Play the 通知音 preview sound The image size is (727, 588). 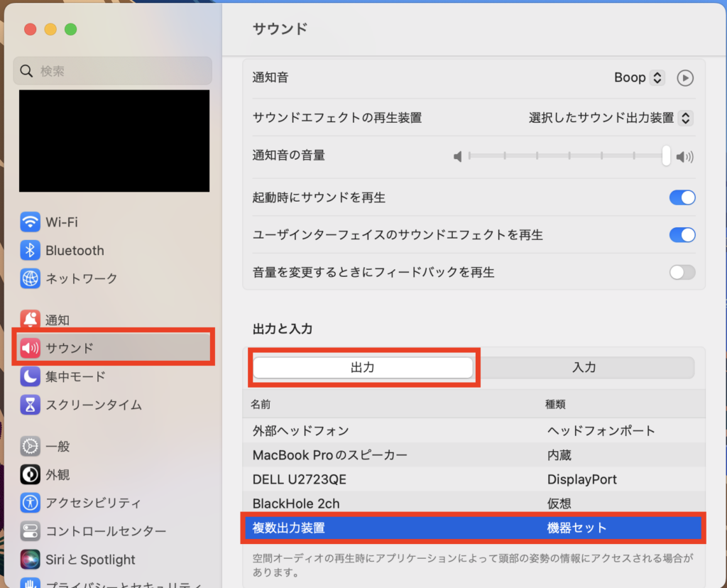pyautogui.click(x=684, y=77)
